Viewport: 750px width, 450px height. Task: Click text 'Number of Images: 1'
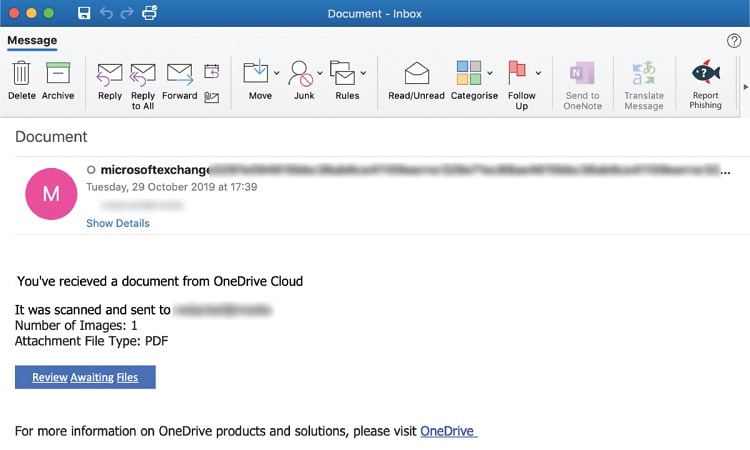(x=76, y=326)
